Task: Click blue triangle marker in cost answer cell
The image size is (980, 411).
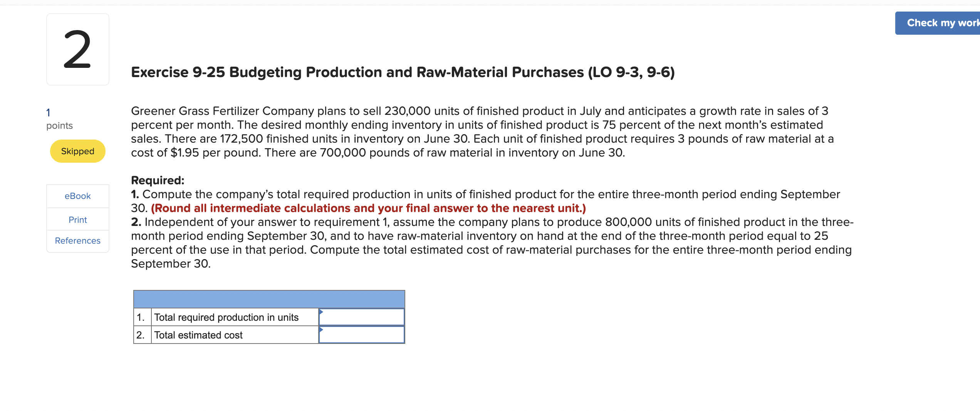Action: [x=321, y=330]
